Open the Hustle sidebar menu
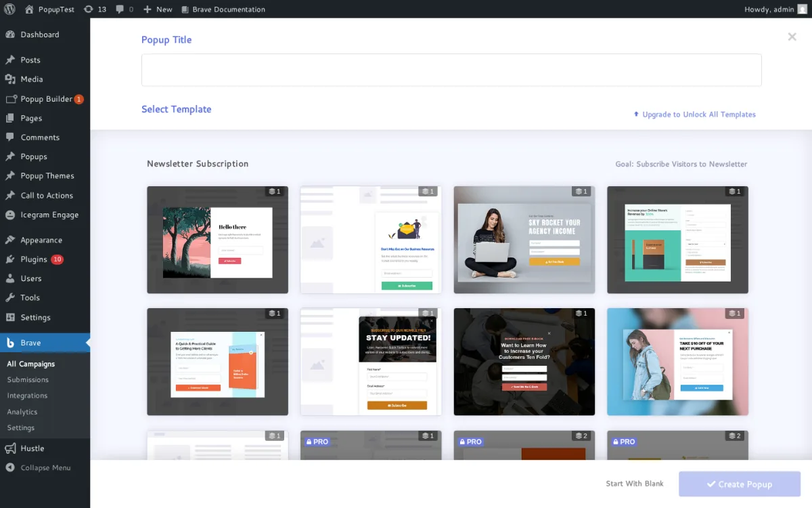This screenshot has width=812, height=508. 45,448
